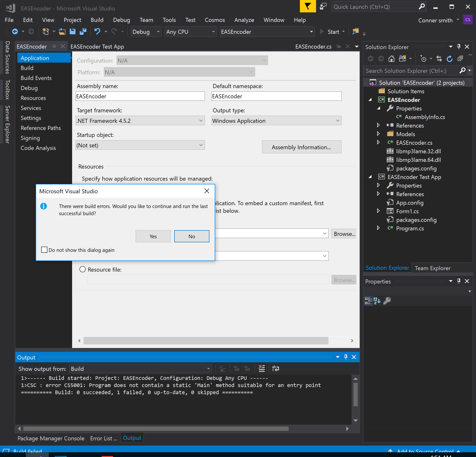Viewport: 476px width, 457px height.
Task: Pin the Output window
Action: 346,357
